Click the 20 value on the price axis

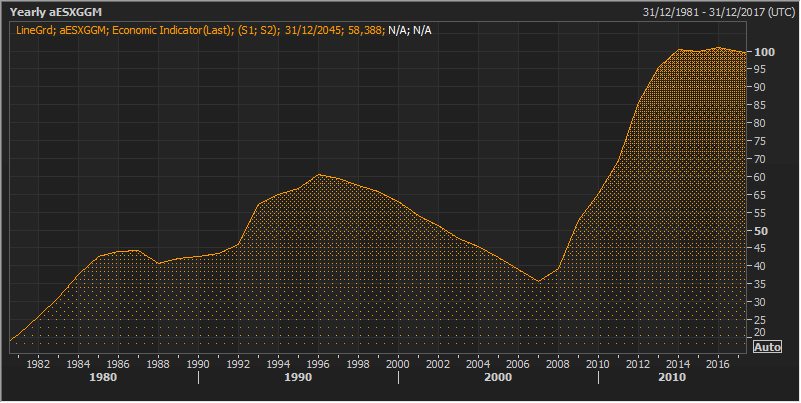tap(763, 332)
